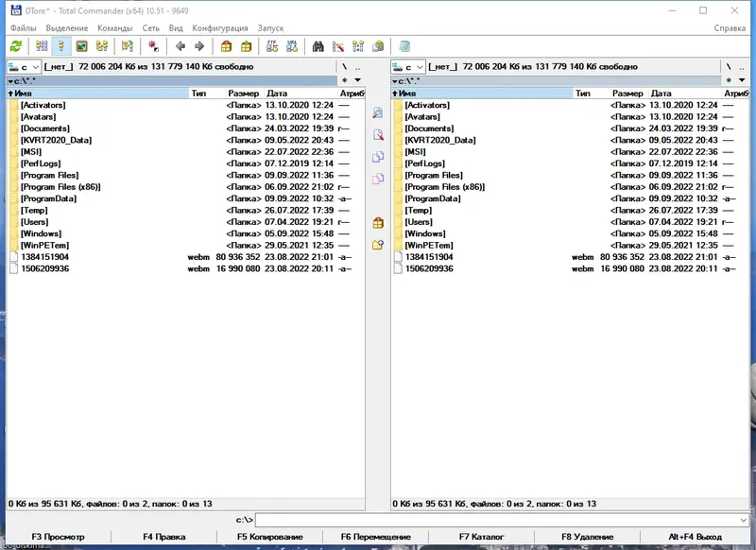The width and height of the screenshot is (756, 550).
Task: Open an FTP connection via toolbar icon
Action: point(271,43)
